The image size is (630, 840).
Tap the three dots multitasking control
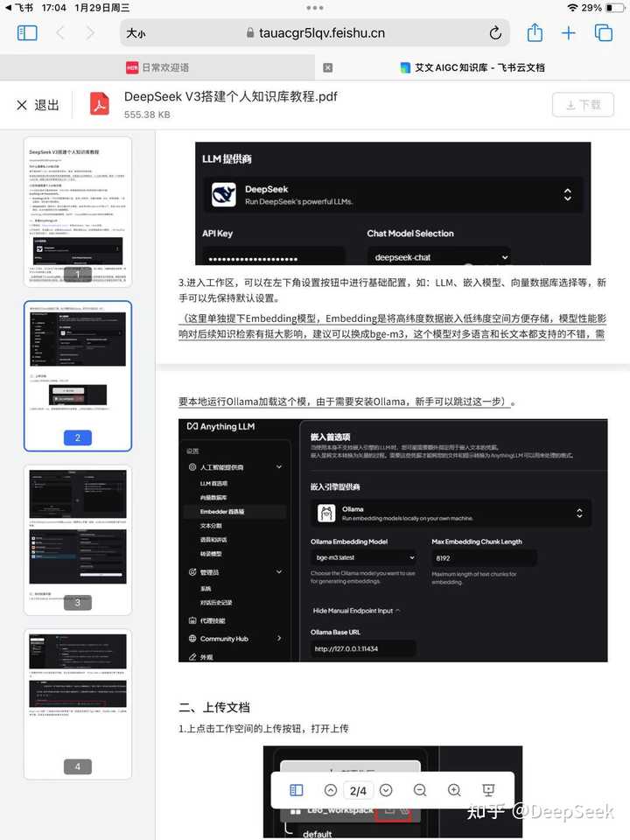(x=315, y=8)
